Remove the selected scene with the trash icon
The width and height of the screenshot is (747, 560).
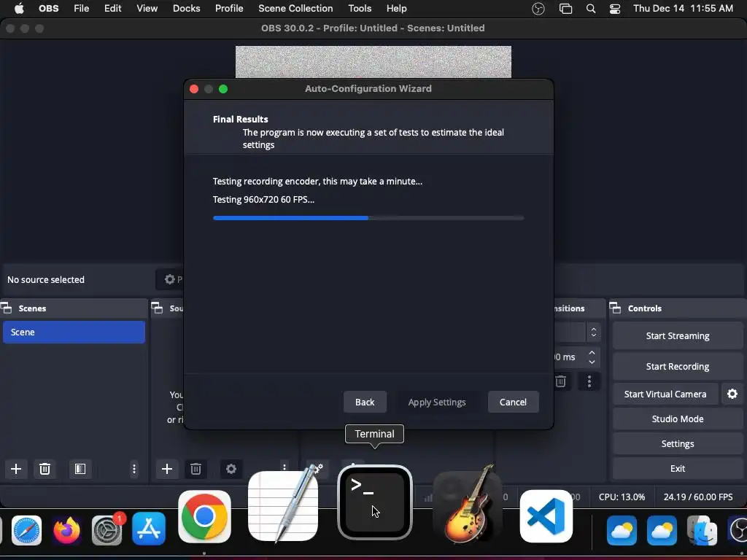coord(44,469)
